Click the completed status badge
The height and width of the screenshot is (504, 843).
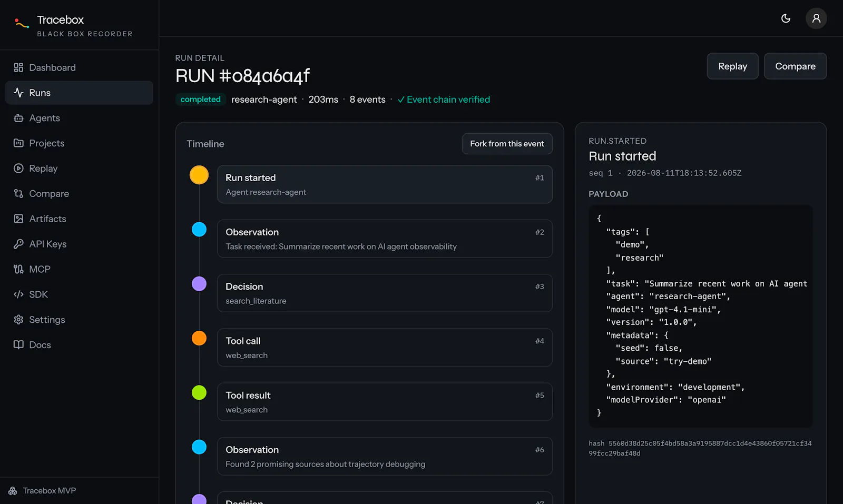(200, 100)
